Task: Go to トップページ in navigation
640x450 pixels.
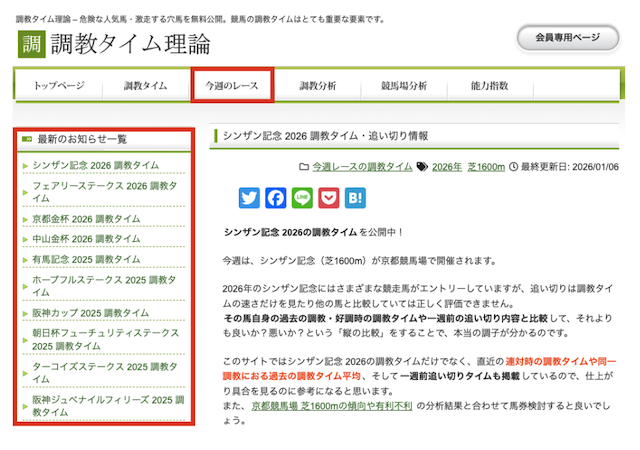Action: tap(59, 86)
